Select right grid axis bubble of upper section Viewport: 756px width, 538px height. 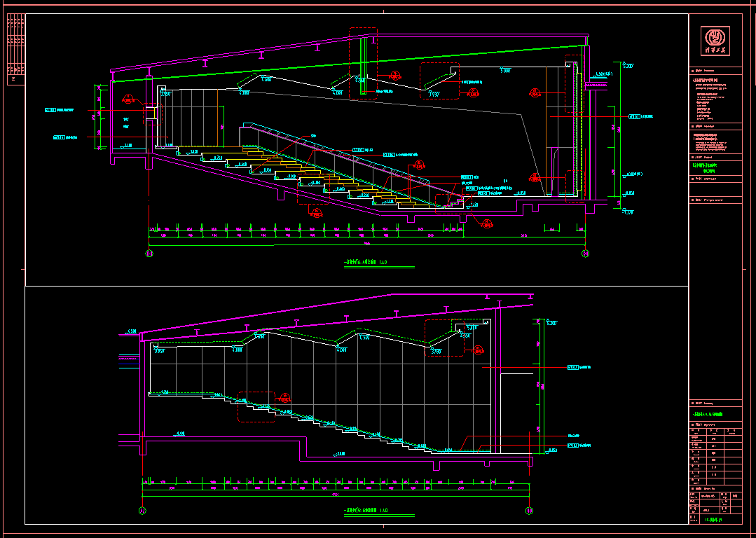[585, 254]
